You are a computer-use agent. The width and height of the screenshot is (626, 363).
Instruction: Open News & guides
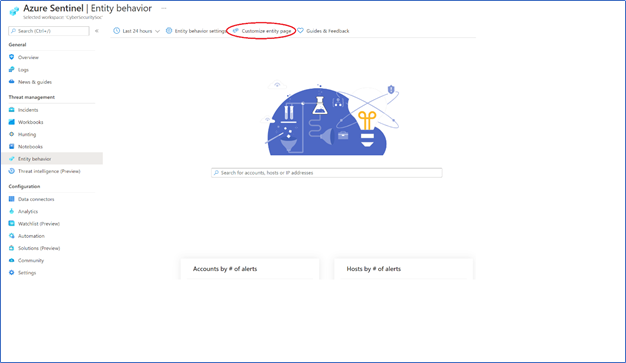35,82
